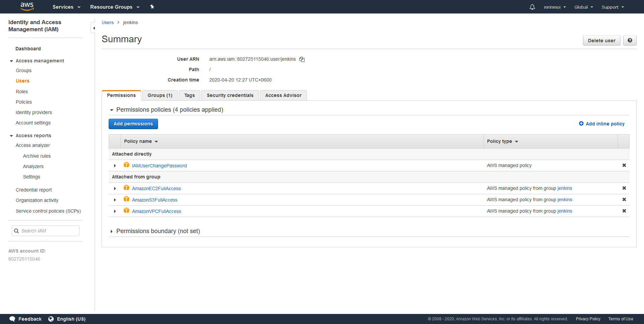This screenshot has height=324, width=644.
Task: Sort by the Policy type column
Action: [x=502, y=141]
